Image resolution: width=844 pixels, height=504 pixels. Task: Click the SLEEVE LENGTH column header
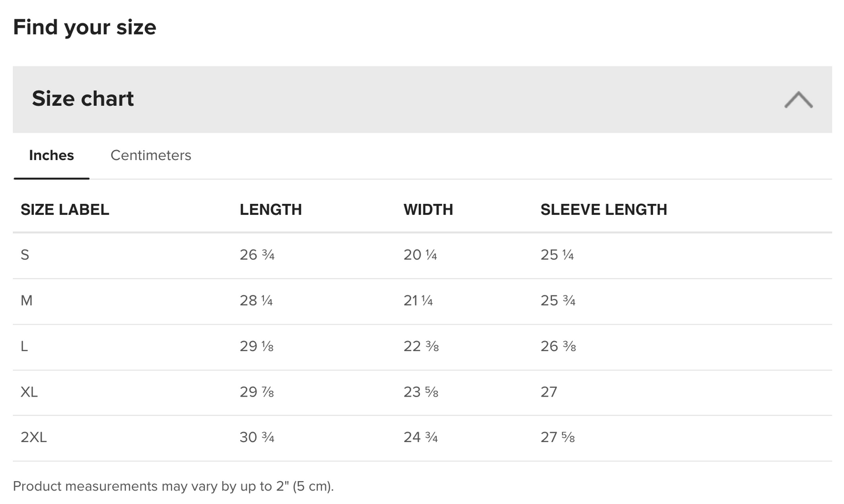pyautogui.click(x=603, y=210)
